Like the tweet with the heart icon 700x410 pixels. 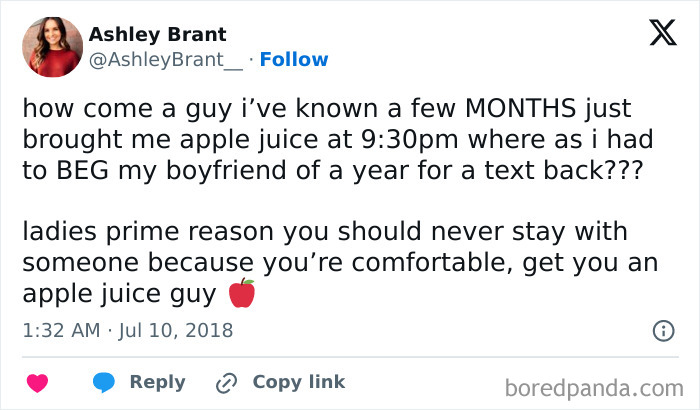(38, 383)
